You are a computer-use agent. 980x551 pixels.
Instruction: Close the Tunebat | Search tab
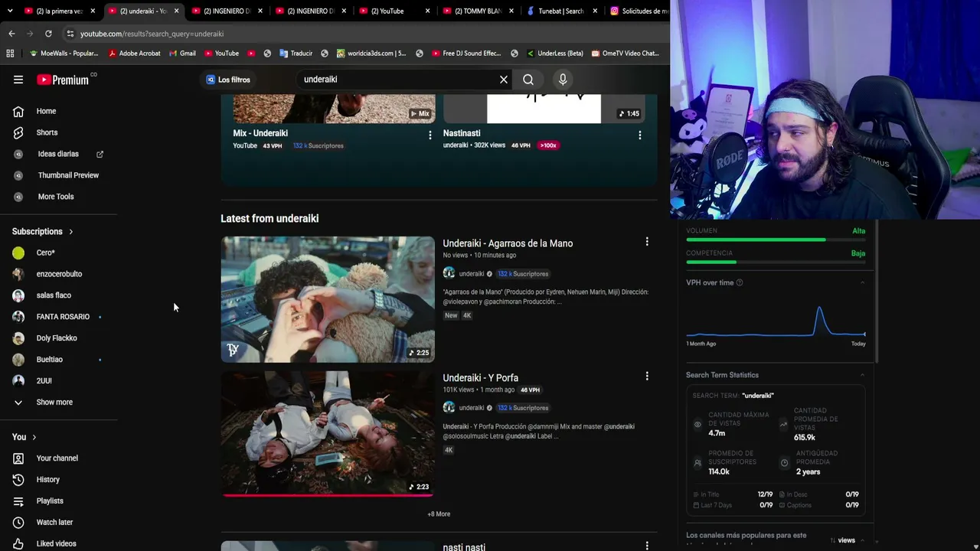click(x=595, y=11)
